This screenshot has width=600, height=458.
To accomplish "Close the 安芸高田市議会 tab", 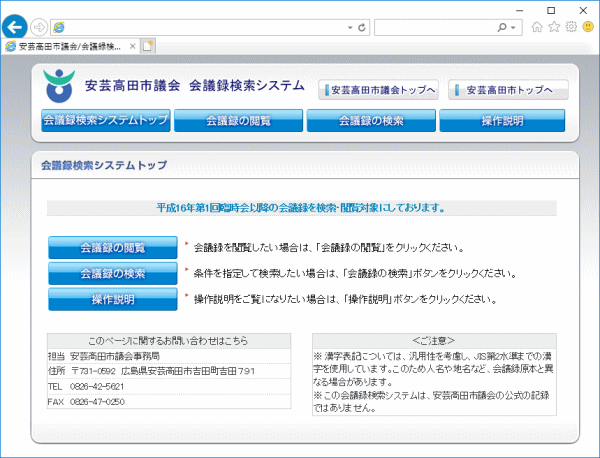I will (132, 47).
